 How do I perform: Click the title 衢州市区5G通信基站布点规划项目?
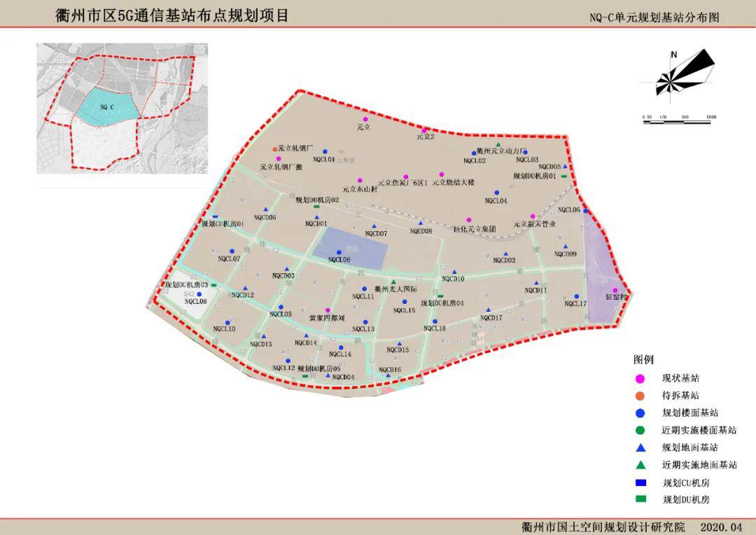173,15
